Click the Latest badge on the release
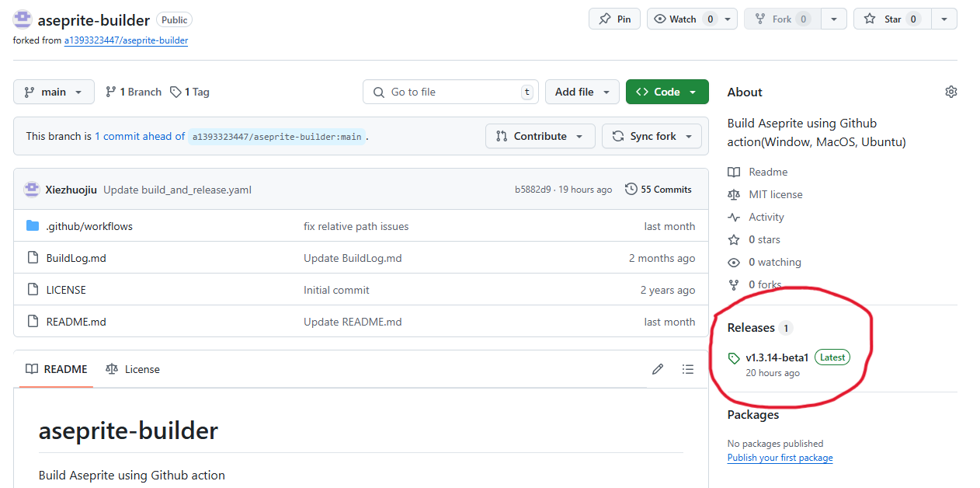Viewport: 980px width, 488px height. click(832, 357)
